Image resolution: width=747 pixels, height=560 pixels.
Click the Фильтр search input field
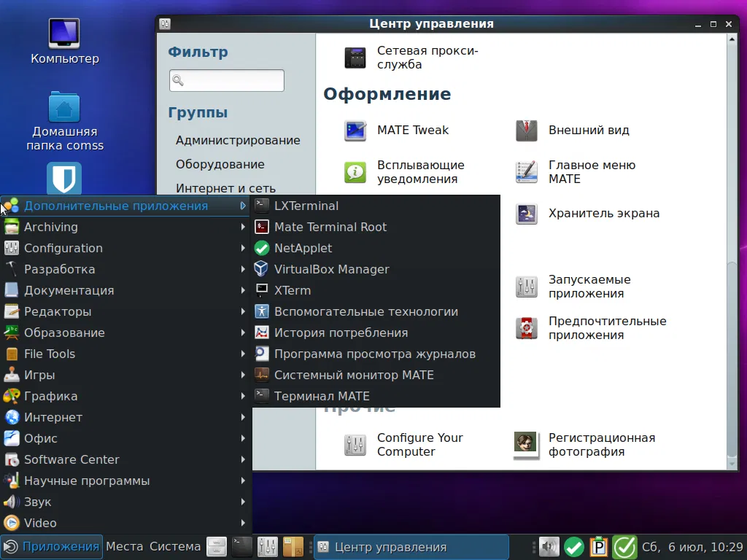click(227, 80)
